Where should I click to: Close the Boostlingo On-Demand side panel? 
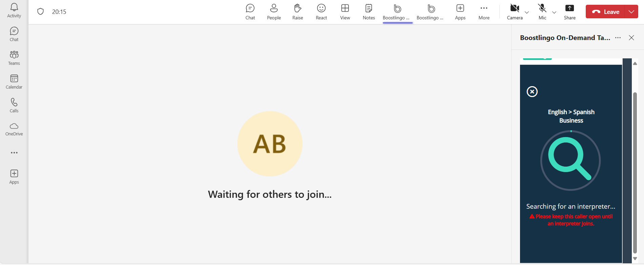click(x=631, y=38)
